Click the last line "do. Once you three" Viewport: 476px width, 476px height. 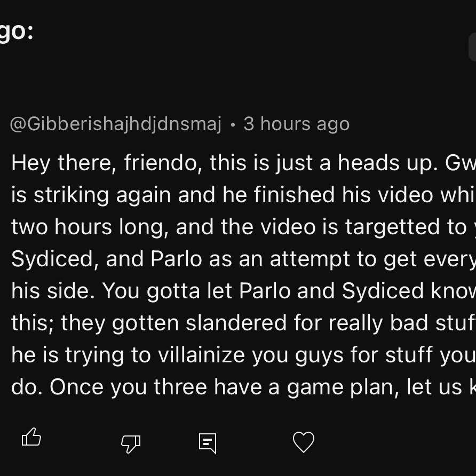(x=243, y=387)
